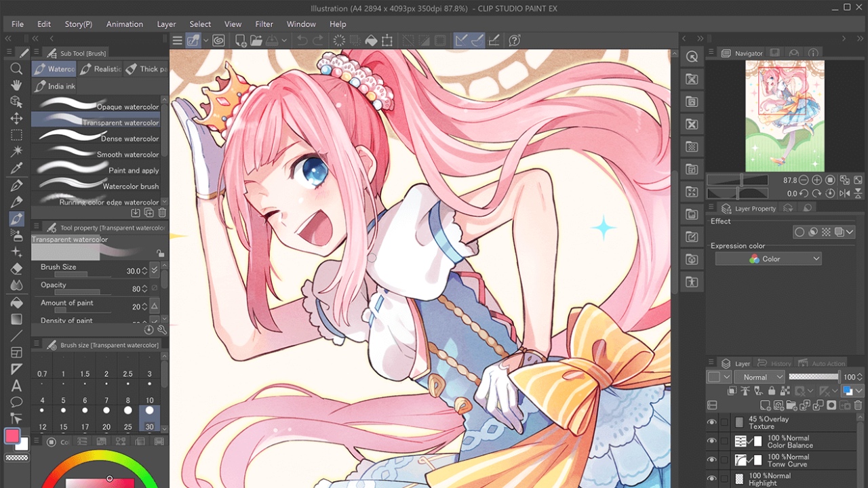Select the Rectangle selection tool

[17, 135]
